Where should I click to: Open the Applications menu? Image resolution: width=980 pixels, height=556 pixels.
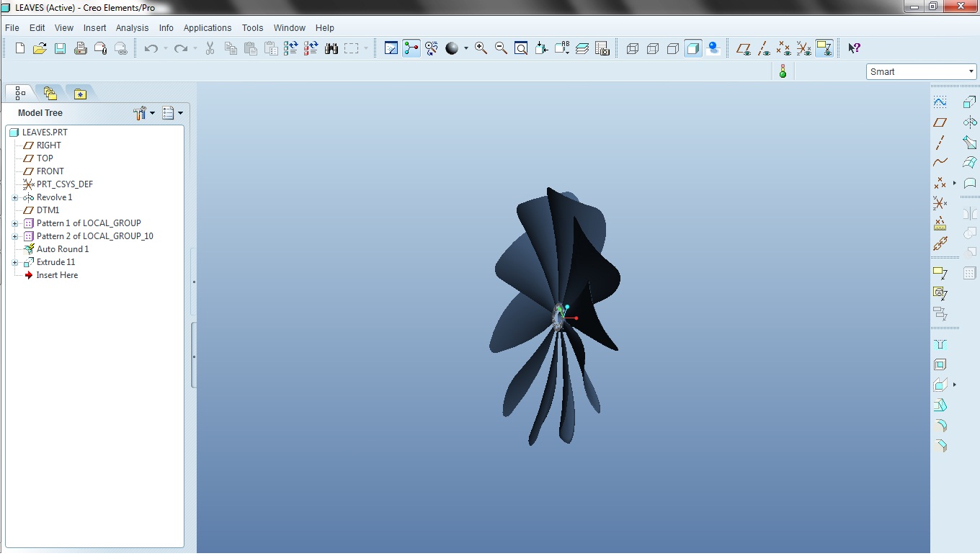208,27
